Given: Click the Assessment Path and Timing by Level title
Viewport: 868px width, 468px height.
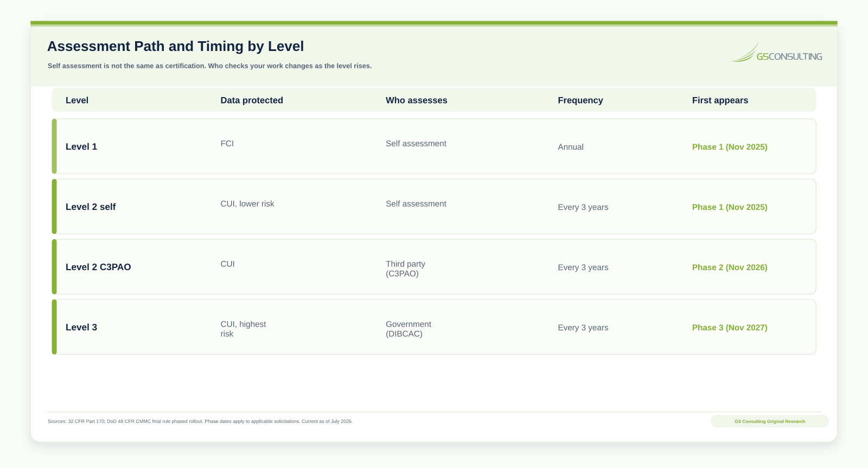Looking at the screenshot, I should [176, 47].
